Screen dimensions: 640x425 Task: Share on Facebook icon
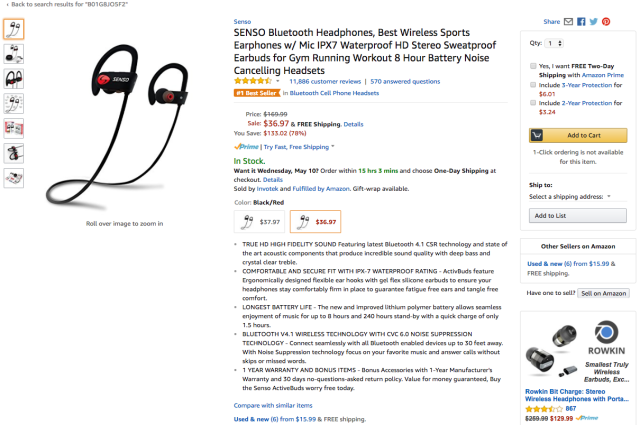(581, 20)
